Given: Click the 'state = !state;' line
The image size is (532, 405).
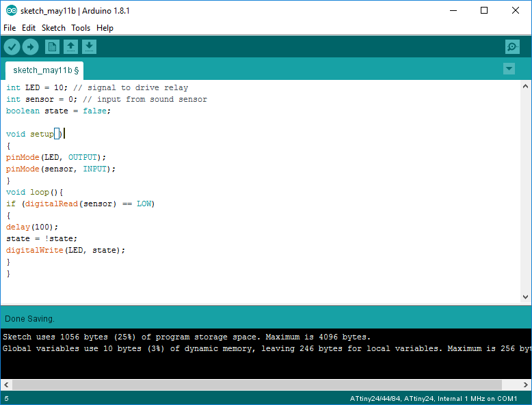Looking at the screenshot, I should [x=42, y=238].
